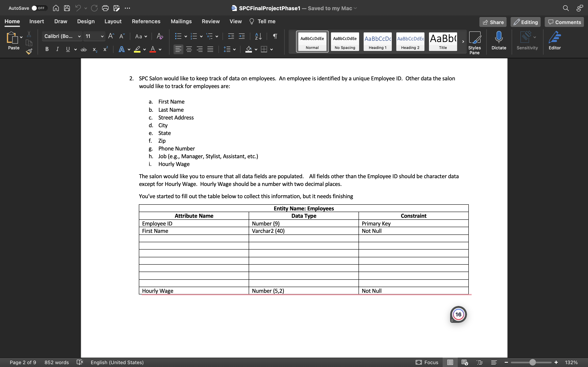
Task: Enable Focus mode in status bar
Action: 427,362
